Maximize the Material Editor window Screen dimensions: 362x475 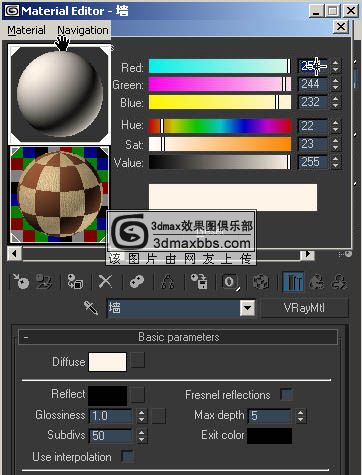click(x=333, y=11)
